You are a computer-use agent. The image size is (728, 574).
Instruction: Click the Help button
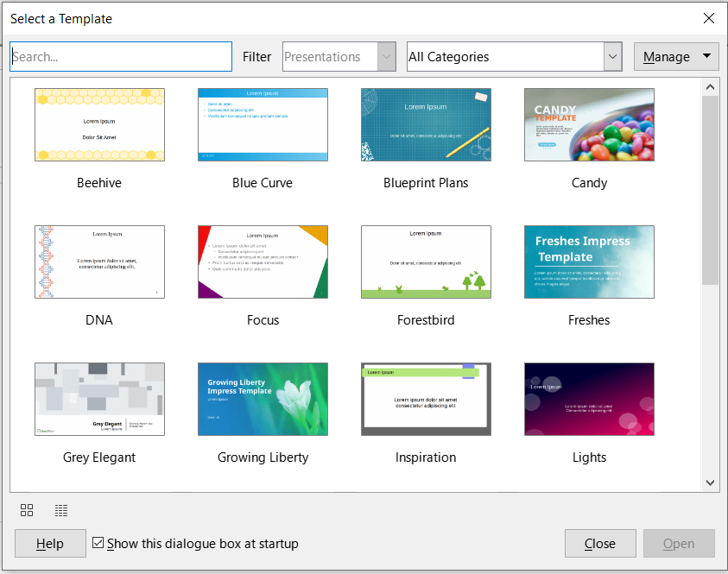click(x=50, y=544)
